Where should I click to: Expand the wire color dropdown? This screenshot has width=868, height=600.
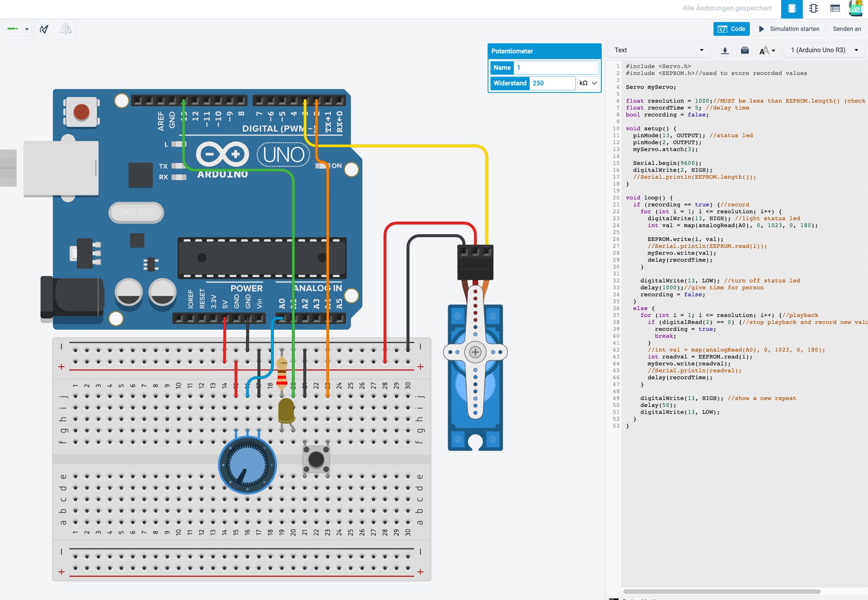pos(18,29)
